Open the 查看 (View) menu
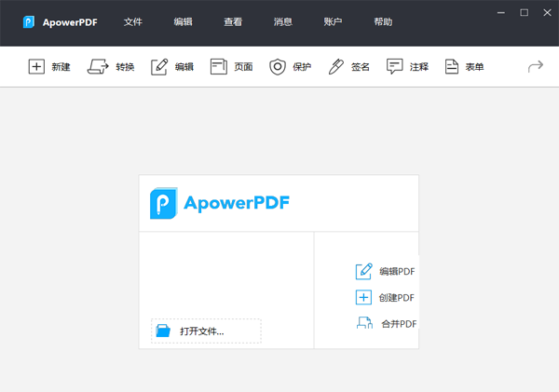Viewport: 559px width, 392px height. (x=233, y=22)
